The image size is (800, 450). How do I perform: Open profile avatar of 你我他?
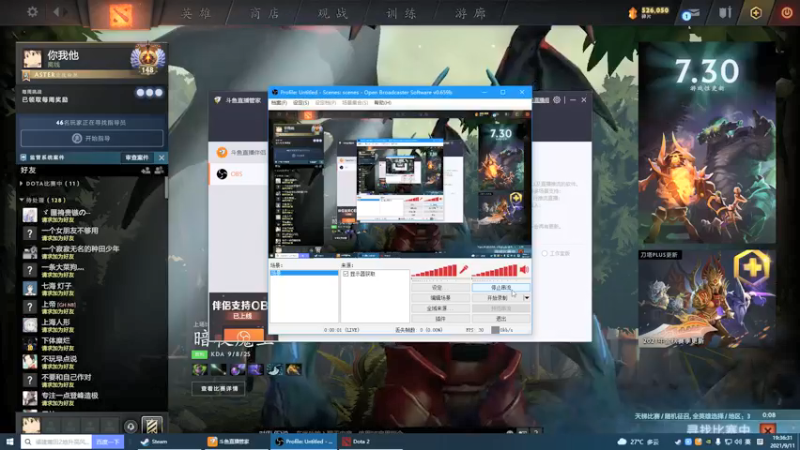point(32,59)
